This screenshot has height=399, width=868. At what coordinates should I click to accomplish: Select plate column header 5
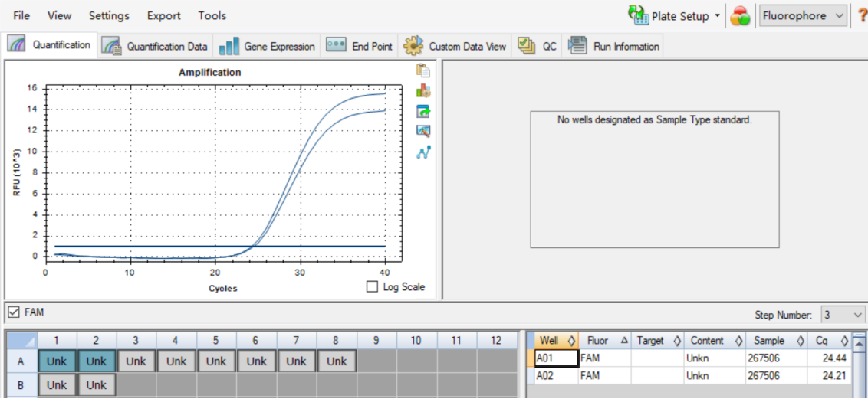click(216, 341)
